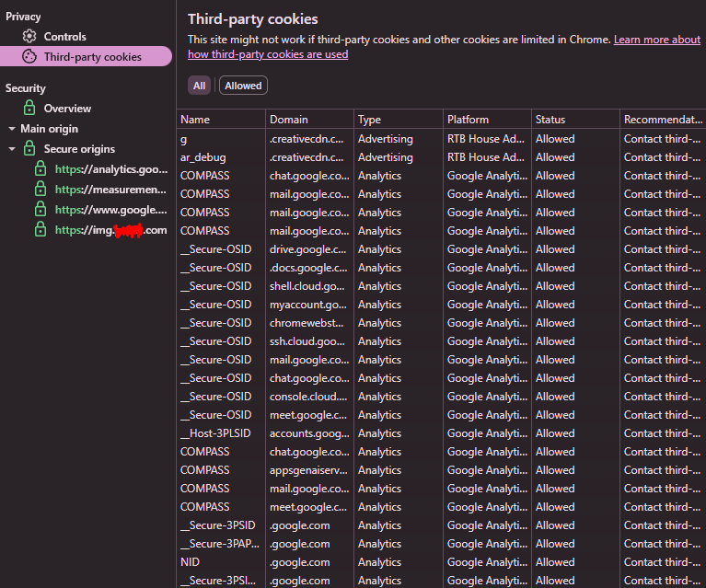
Task: Switch to the Allowed filter
Action: [243, 86]
